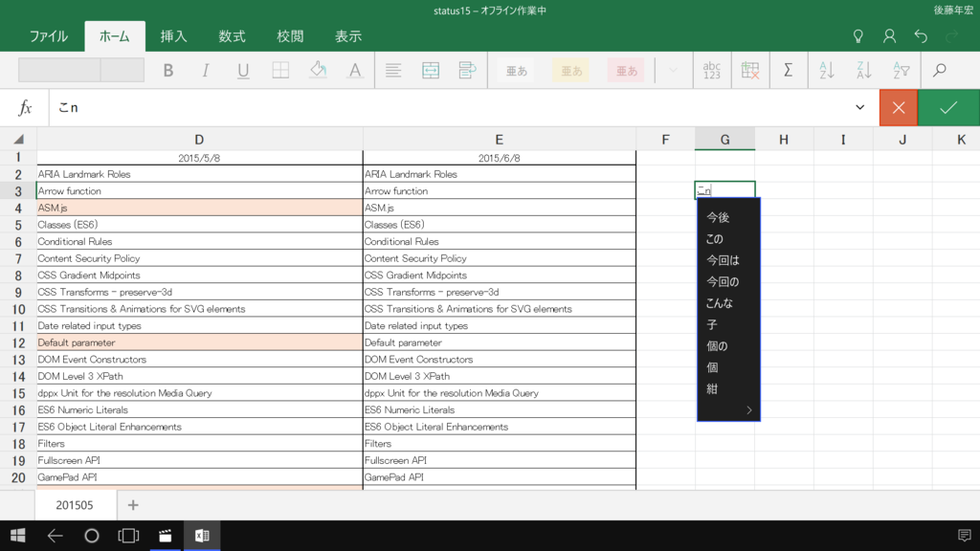Select the fill color bucket tool
This screenshot has height=551, width=980.
point(318,70)
